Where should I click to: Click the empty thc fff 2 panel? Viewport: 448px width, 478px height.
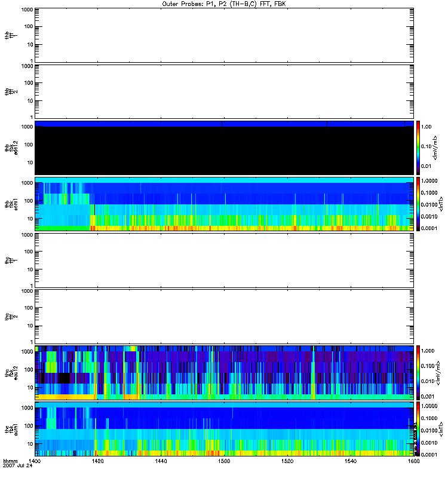pyautogui.click(x=224, y=317)
